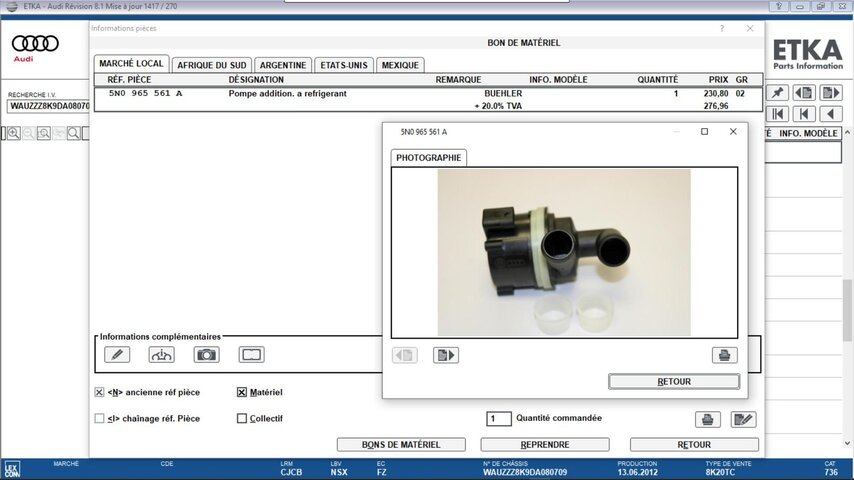Click the zoom-in magnifier icon
The image size is (854, 480).
tap(14, 133)
